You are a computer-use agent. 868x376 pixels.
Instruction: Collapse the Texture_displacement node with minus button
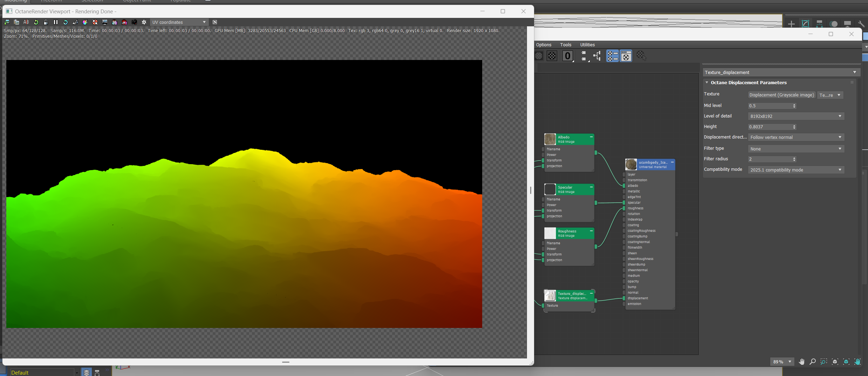click(x=592, y=293)
